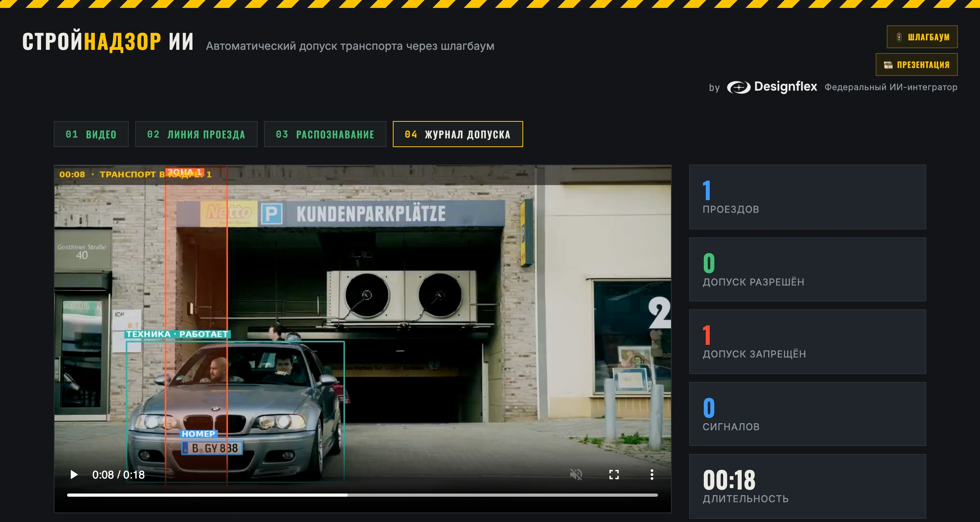This screenshot has height=522, width=980.
Task: Seek on the video progress bar
Action: click(x=362, y=495)
